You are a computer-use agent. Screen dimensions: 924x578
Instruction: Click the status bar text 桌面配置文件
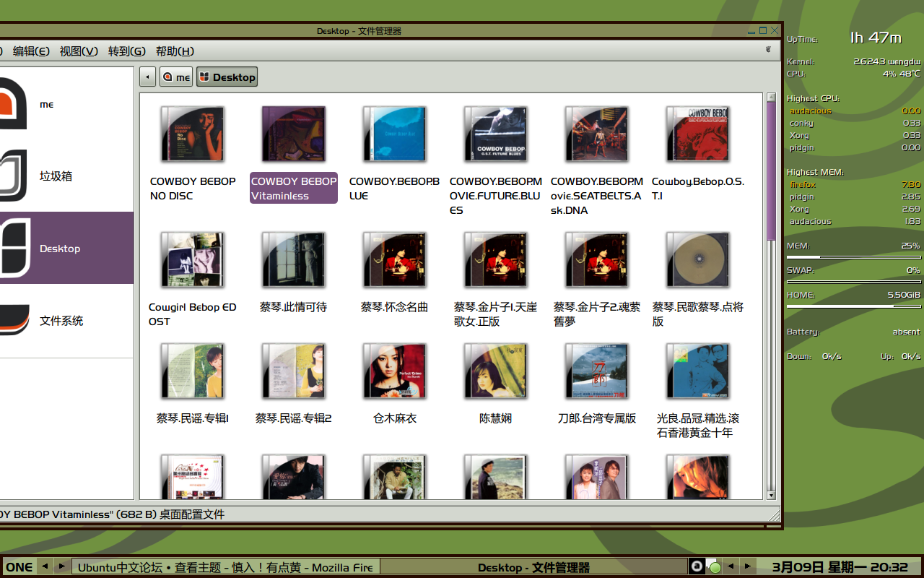(x=191, y=514)
